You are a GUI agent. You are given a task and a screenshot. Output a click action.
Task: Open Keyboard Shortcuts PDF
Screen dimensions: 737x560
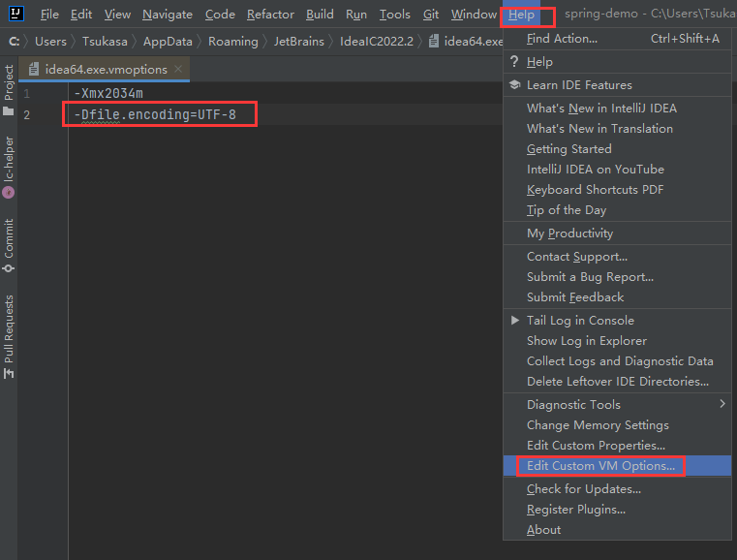click(617, 190)
